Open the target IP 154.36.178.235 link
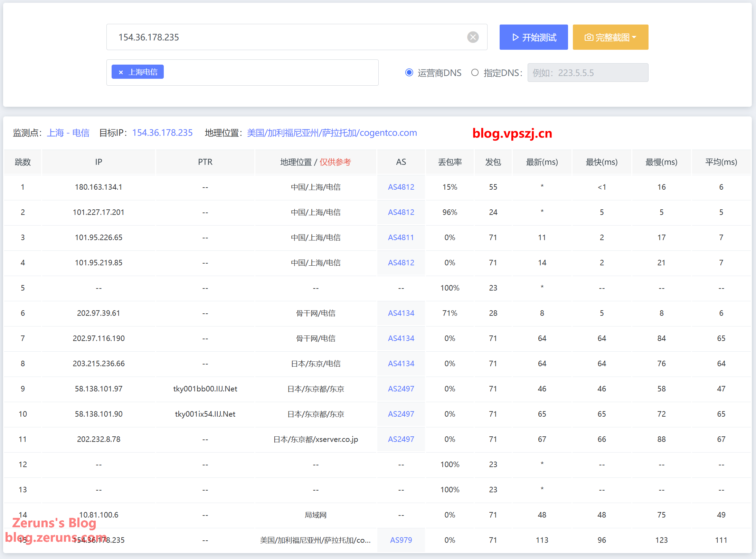This screenshot has width=756, height=559. (162, 133)
